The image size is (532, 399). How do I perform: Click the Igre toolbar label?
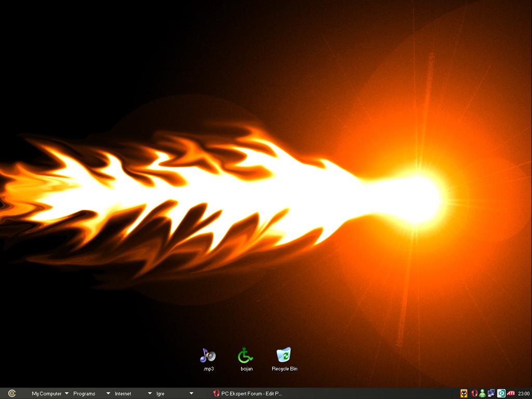[x=160, y=393]
